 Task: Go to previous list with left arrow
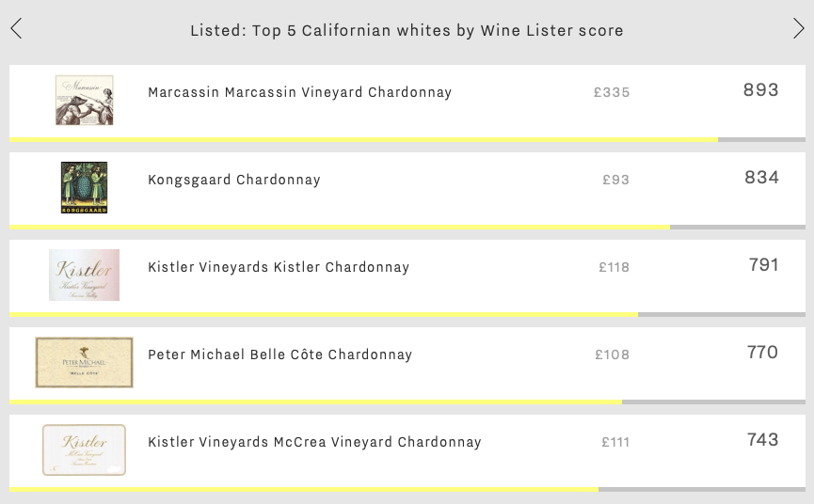(x=16, y=28)
